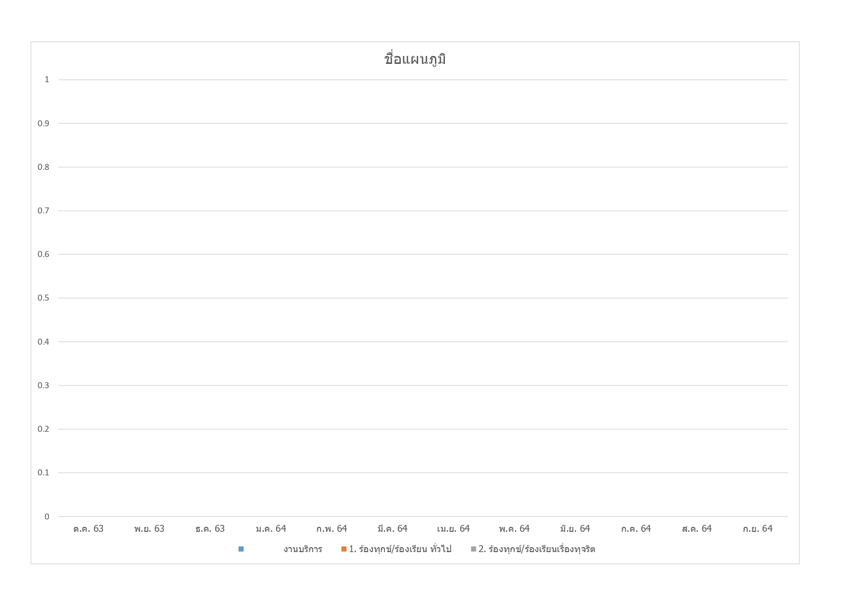Image resolution: width=868 pixels, height=614 pixels.
Task: Select the 0.5 vertical axis label
Action: 44,298
